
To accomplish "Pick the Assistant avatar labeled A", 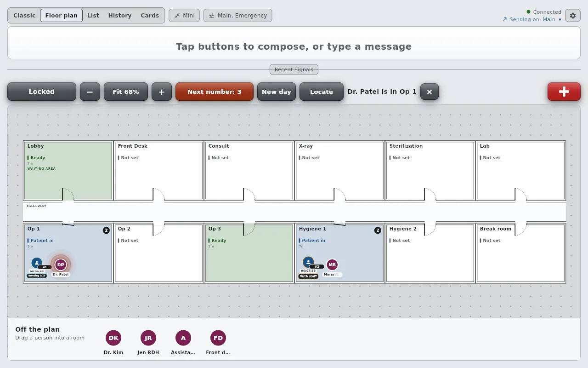I will (x=183, y=338).
